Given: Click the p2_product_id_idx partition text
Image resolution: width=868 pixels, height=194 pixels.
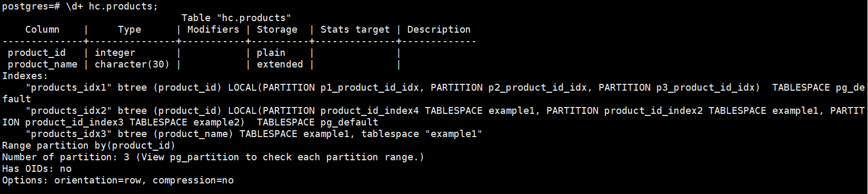Looking at the screenshot, I should click(x=537, y=88).
